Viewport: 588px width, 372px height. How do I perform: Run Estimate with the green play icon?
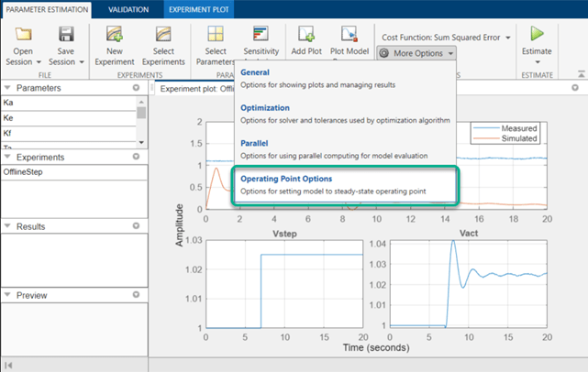tap(537, 34)
